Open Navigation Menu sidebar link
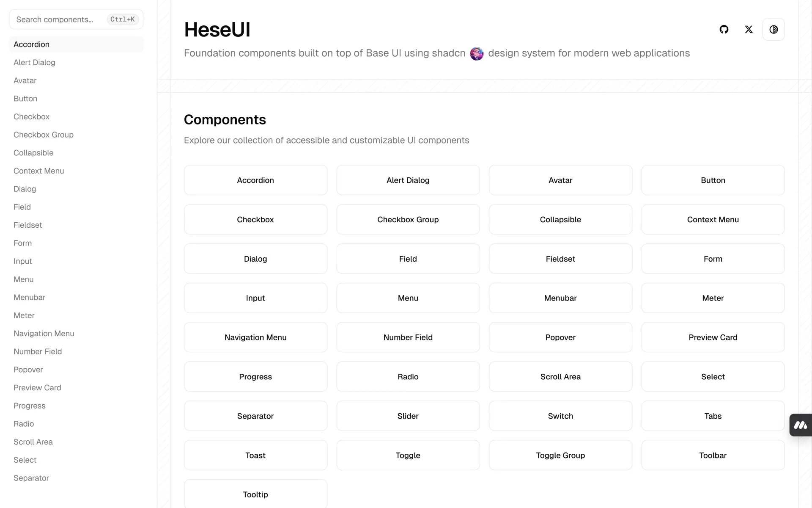This screenshot has width=812, height=508. pyautogui.click(x=44, y=334)
